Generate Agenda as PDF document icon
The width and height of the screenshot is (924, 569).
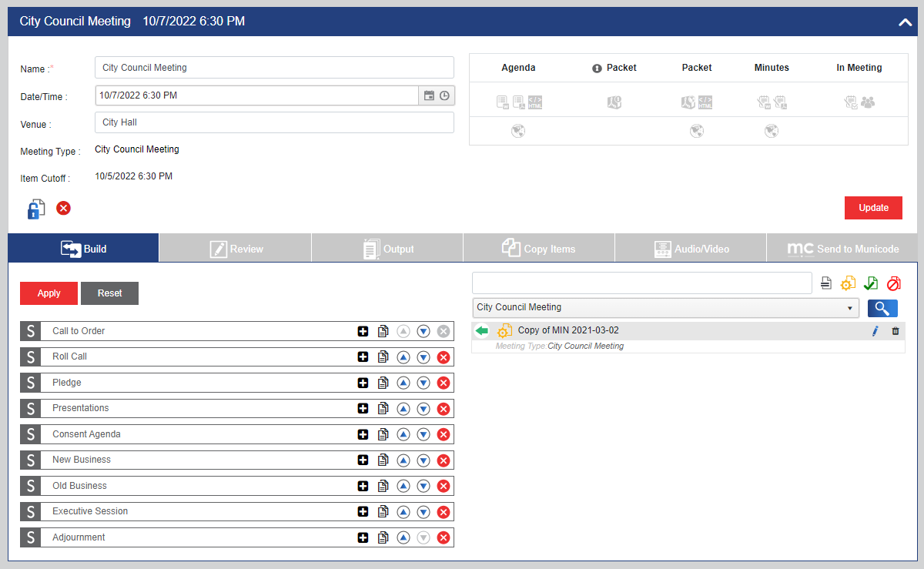point(518,102)
